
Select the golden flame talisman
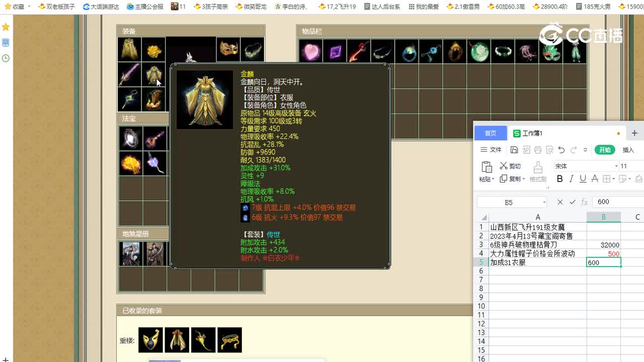pos(131,163)
